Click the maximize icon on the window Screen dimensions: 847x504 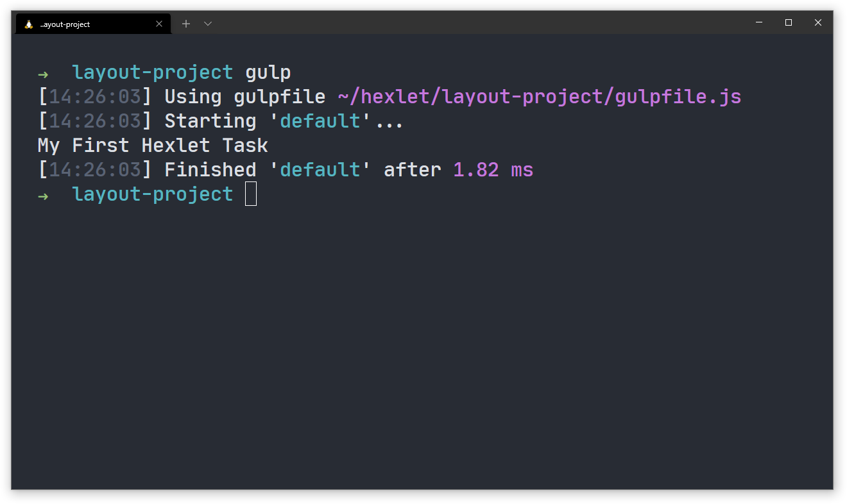click(x=788, y=22)
